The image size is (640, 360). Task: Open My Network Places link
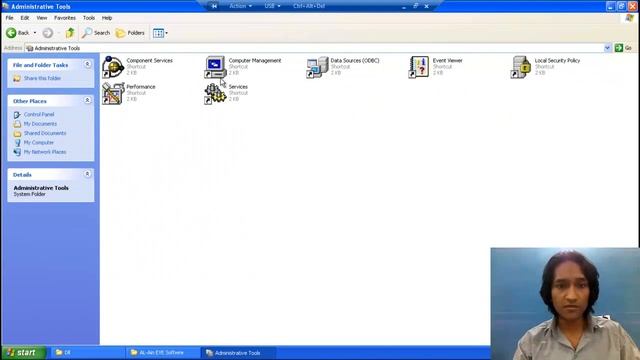point(44,152)
